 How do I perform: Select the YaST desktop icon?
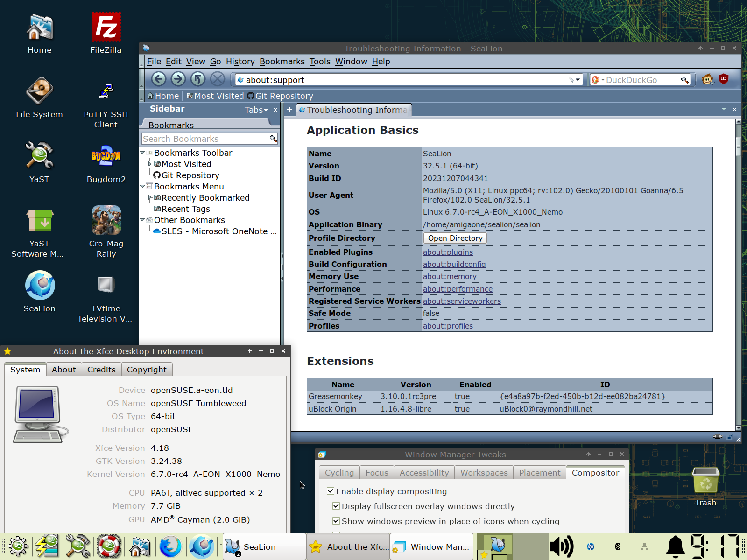pos(39,162)
